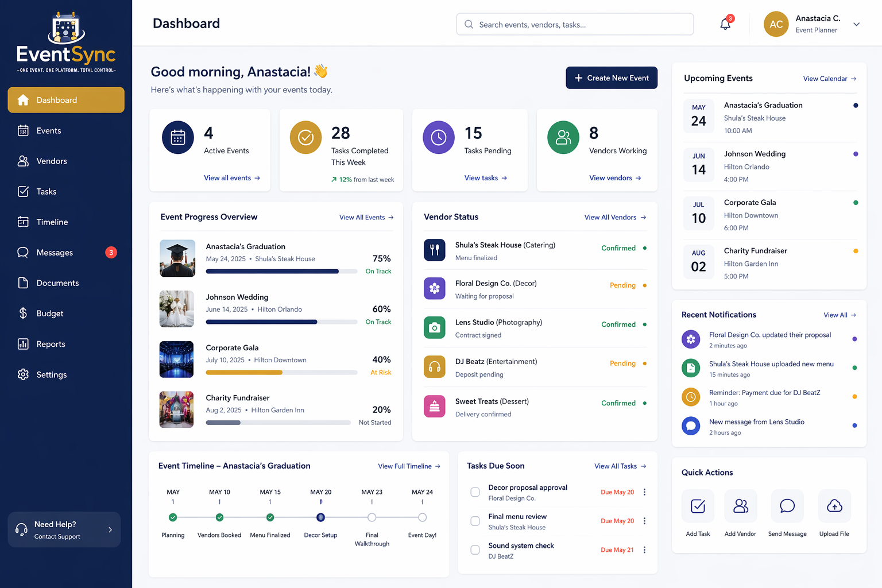This screenshot has height=588, width=882.
Task: Select the May 20 Decor Setup timeline marker
Action: 321,517
